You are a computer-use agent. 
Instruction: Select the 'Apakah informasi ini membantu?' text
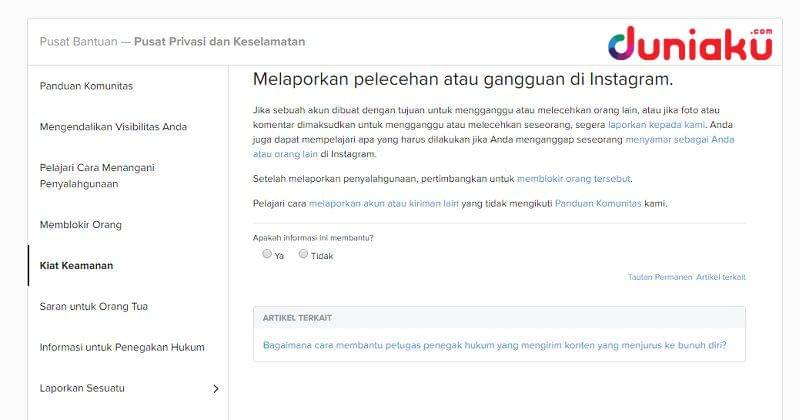(313, 238)
